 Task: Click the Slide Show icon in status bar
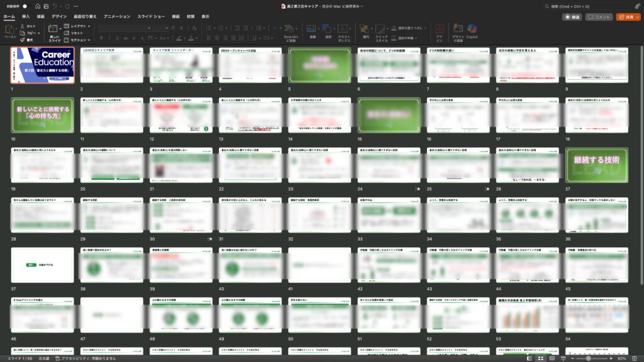pyautogui.click(x=563, y=358)
